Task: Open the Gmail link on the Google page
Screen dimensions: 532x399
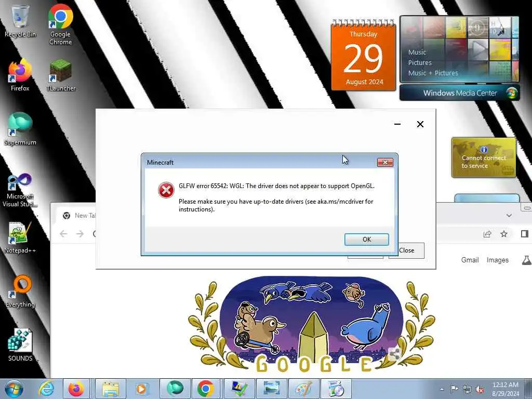Action: tap(470, 260)
